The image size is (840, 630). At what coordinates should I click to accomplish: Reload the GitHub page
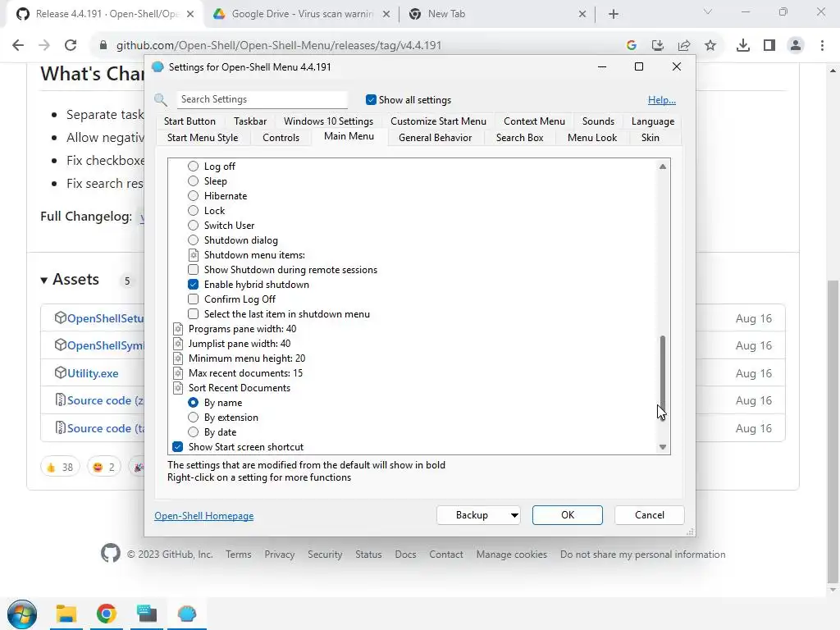tap(71, 45)
